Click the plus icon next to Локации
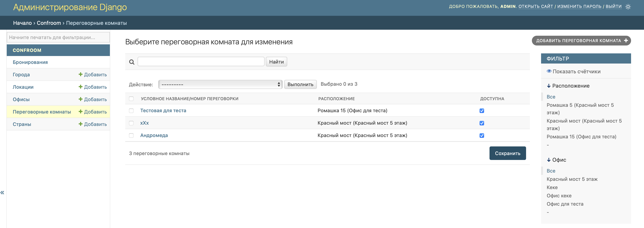 80,87
